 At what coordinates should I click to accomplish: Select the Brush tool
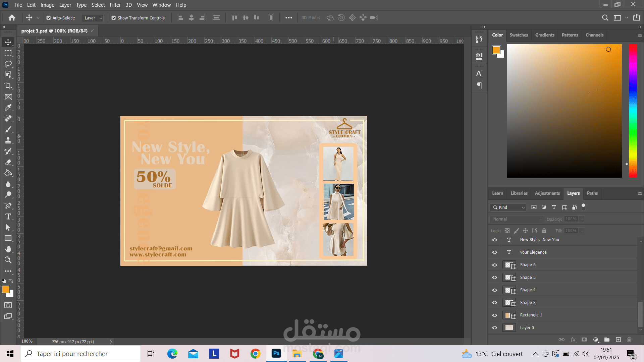click(8, 129)
